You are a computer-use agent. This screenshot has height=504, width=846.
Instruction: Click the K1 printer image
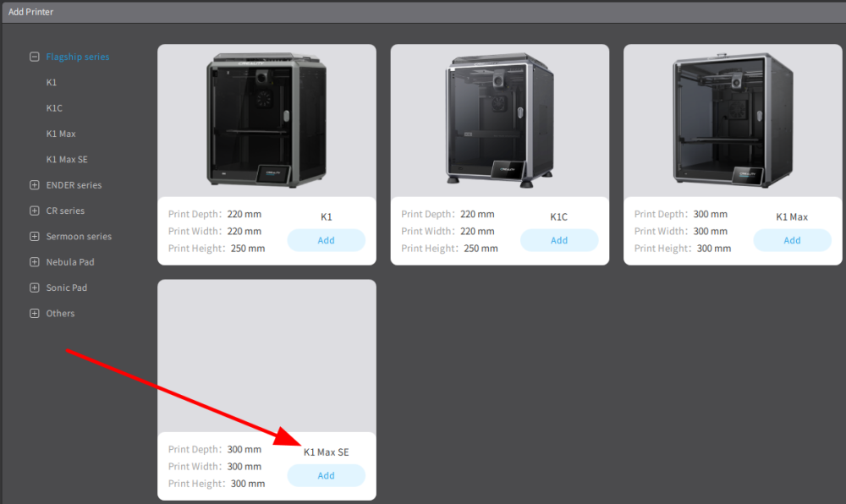[266, 120]
